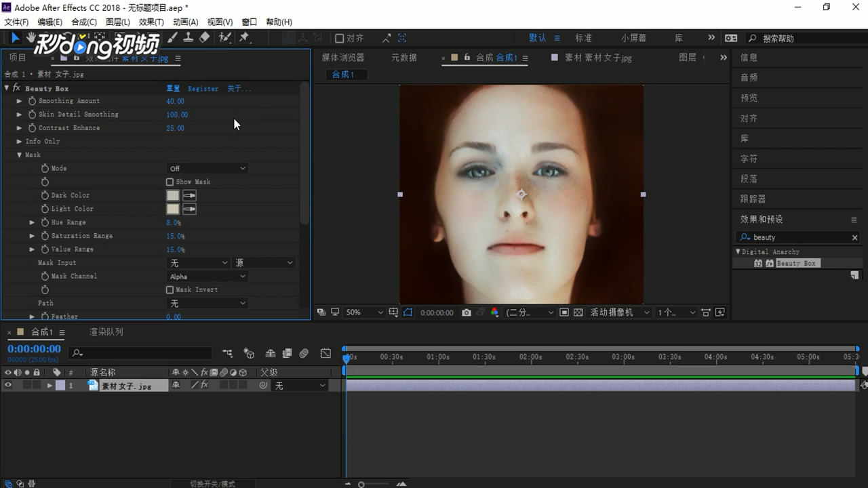Click the 重置 reset link for Beauty Box

pos(173,89)
